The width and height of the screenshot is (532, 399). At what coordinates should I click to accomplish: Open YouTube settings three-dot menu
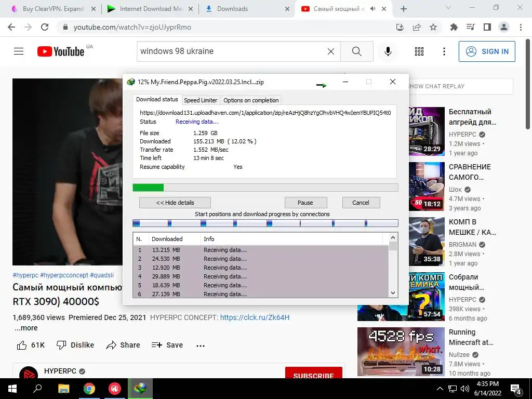(444, 51)
